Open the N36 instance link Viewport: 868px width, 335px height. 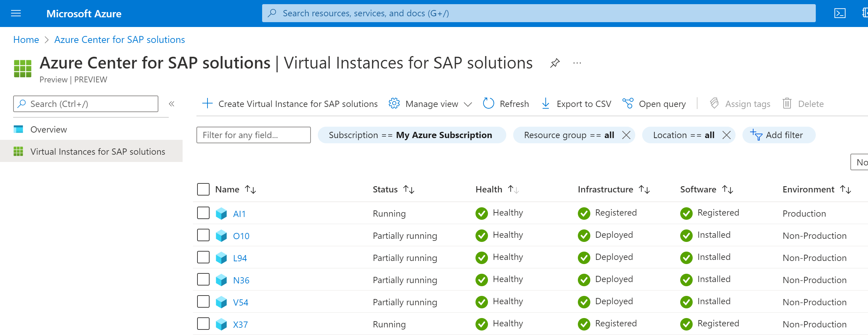coord(241,280)
